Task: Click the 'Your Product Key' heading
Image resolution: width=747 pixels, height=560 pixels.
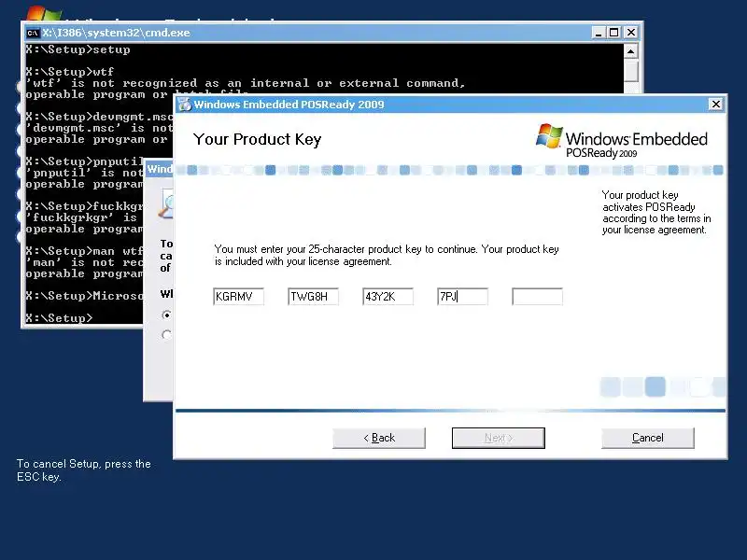Action: [258, 139]
